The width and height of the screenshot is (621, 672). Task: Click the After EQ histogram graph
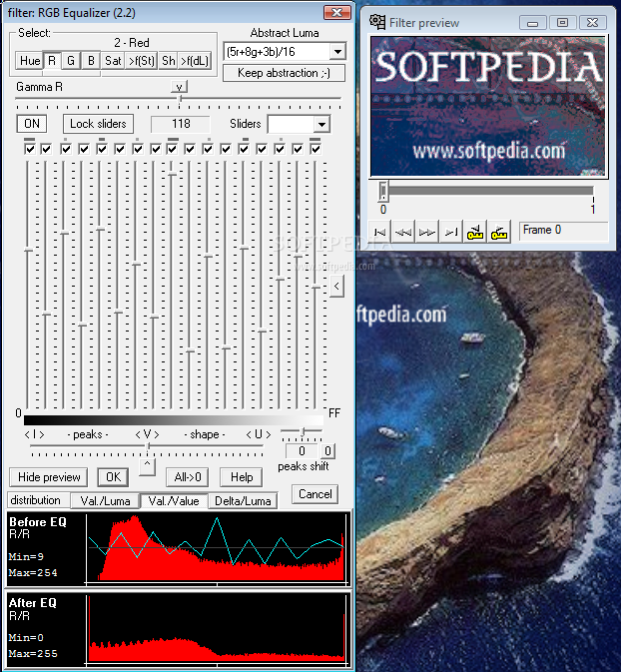point(217,630)
